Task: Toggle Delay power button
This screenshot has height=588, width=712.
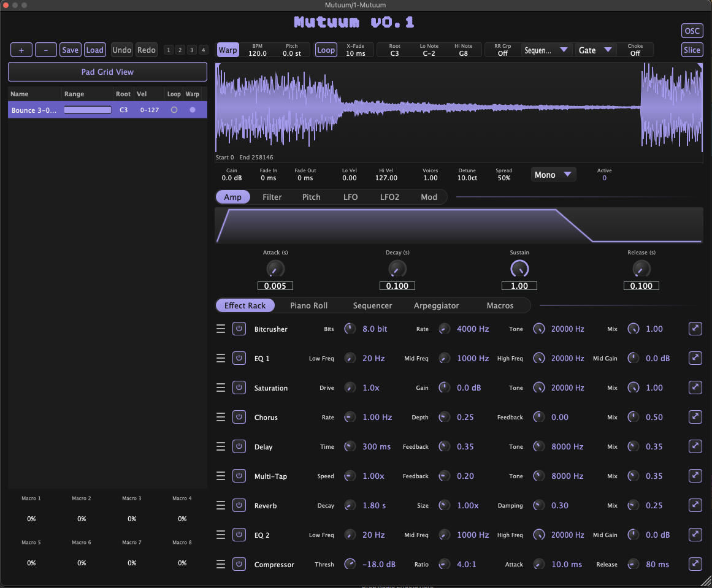Action: point(239,446)
